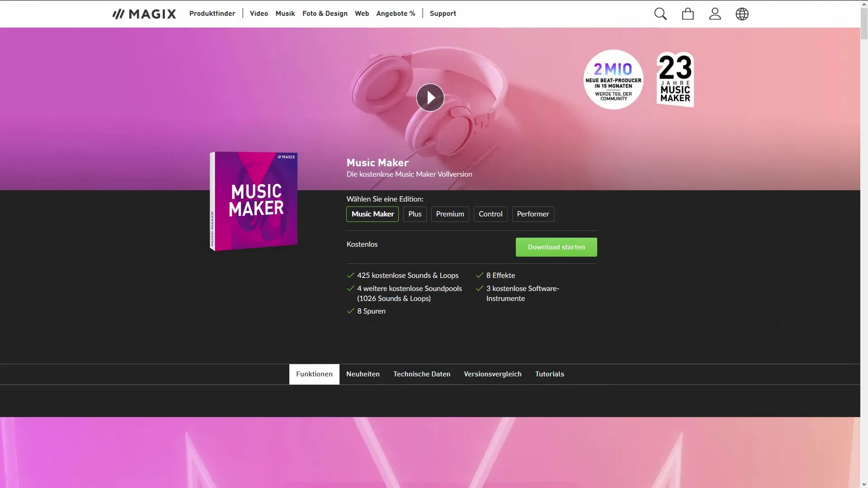Click 'Wählen Sie eine Edition:' label
Image resolution: width=868 pixels, height=488 pixels.
point(385,199)
